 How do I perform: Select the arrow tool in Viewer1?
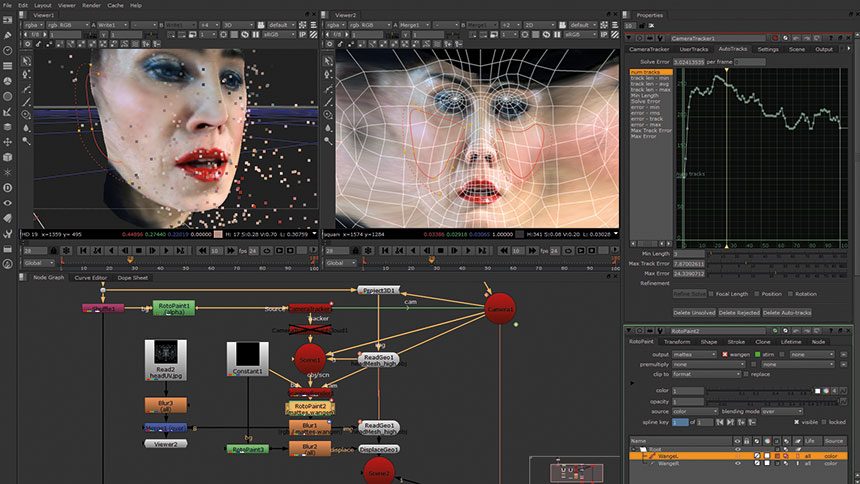27,61
